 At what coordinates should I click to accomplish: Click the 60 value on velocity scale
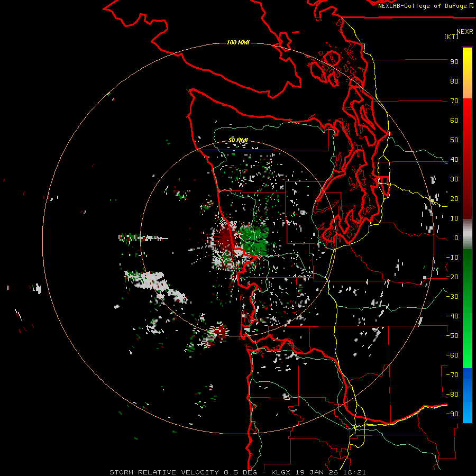coord(454,121)
